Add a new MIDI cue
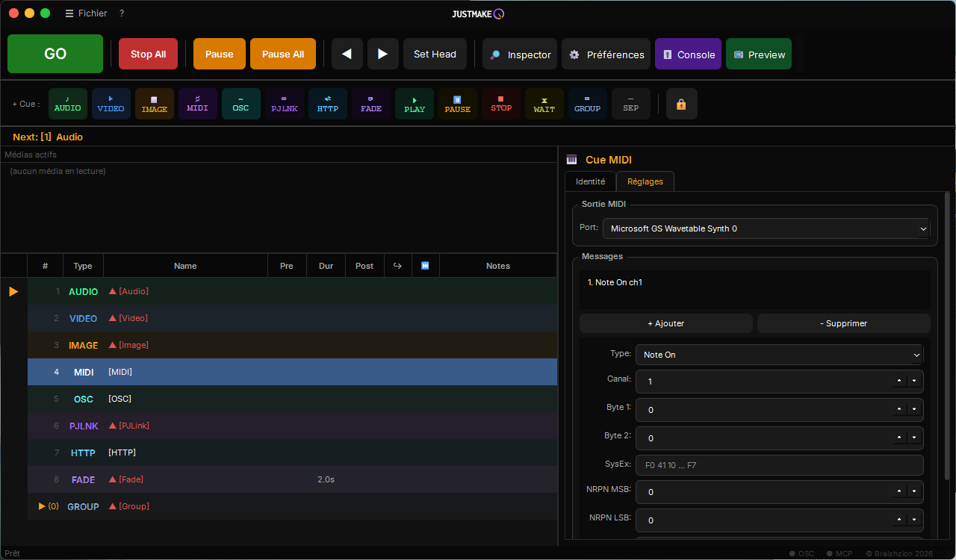Screen dimensions: 956x560 [198, 104]
